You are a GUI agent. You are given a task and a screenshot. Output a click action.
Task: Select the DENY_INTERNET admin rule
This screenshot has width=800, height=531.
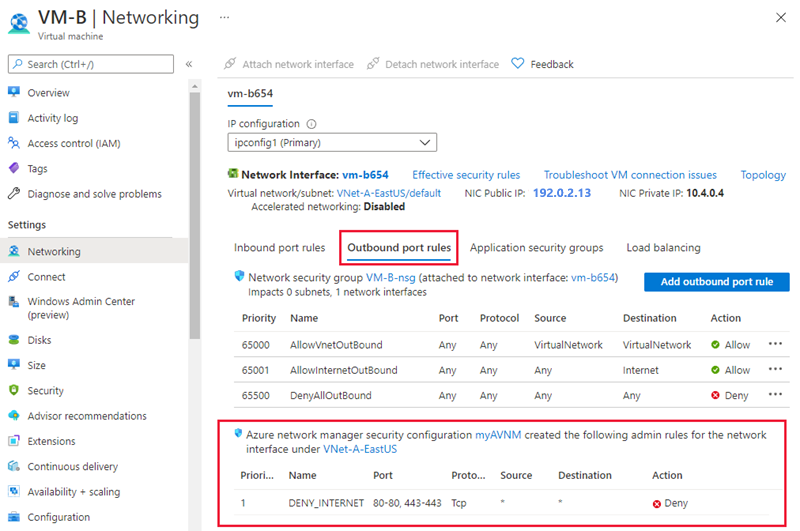[x=326, y=503]
